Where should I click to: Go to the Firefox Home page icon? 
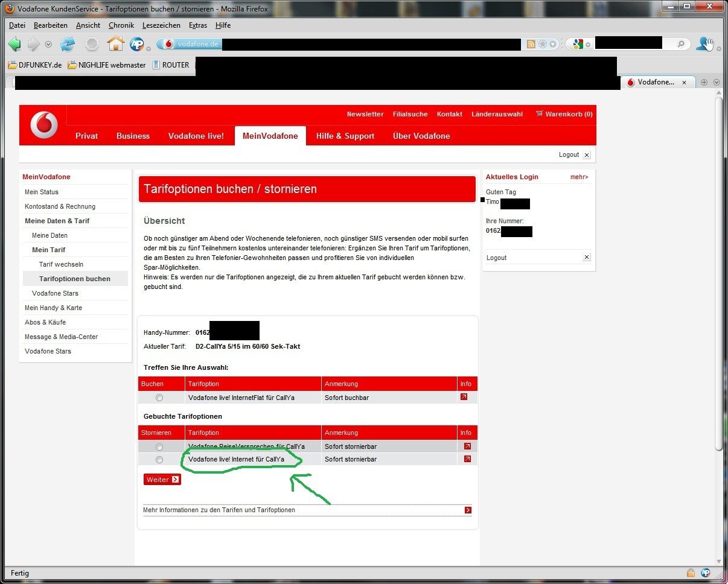pos(115,43)
